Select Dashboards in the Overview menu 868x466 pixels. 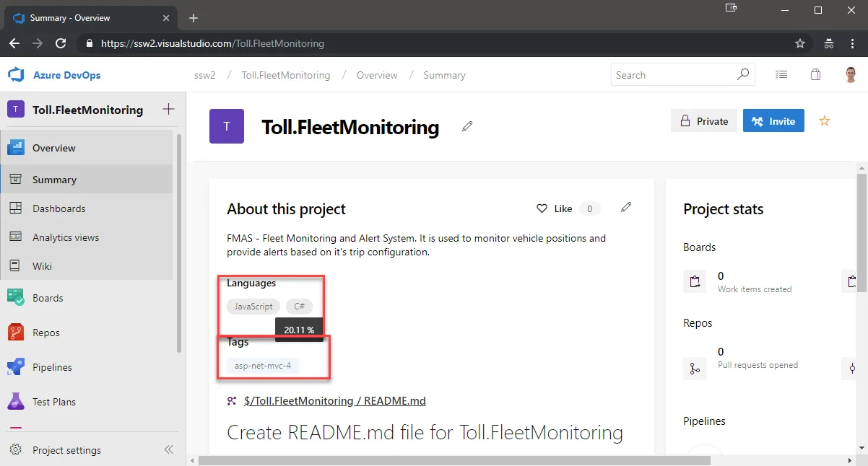point(87,208)
